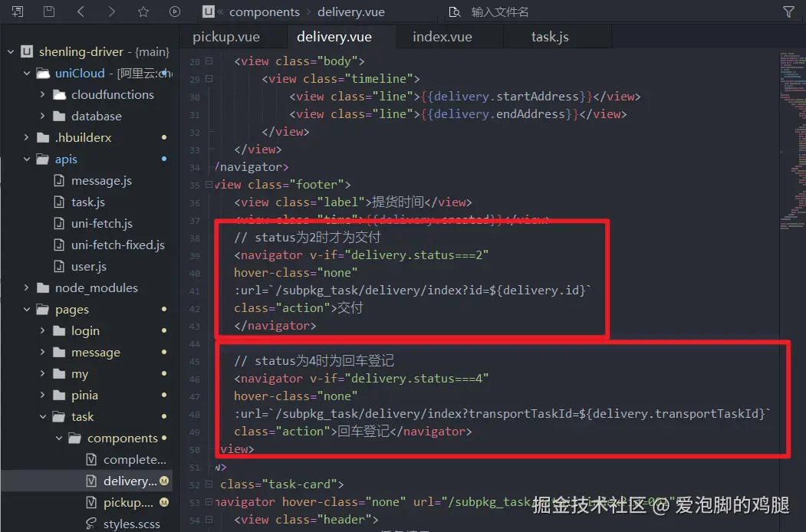Go forward with the right arrow icon

(111, 11)
